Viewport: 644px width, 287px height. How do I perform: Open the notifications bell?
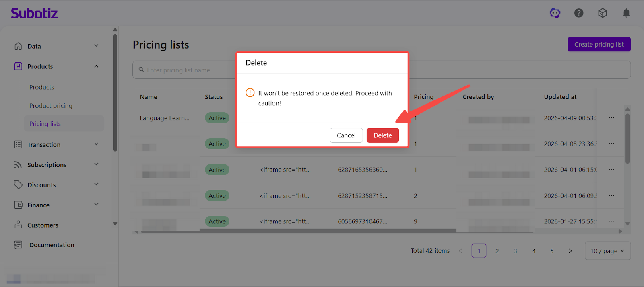(x=626, y=13)
